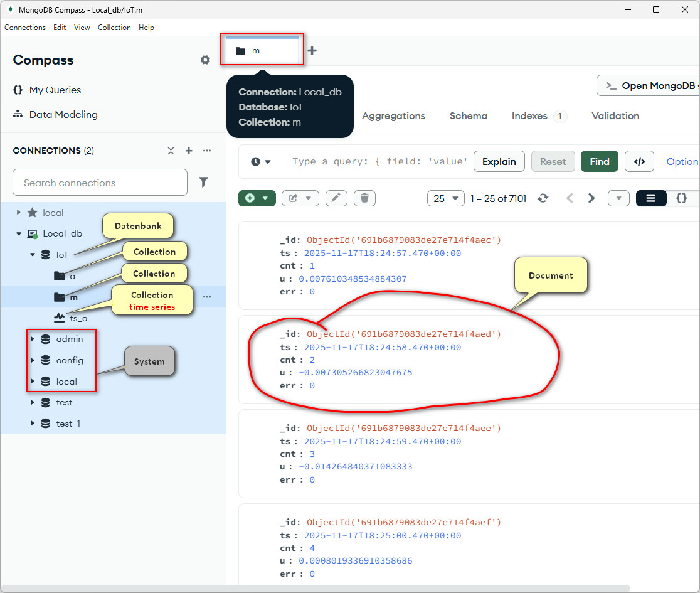Image resolution: width=700 pixels, height=593 pixels.
Task: Add new connection plus icon
Action: click(x=189, y=151)
